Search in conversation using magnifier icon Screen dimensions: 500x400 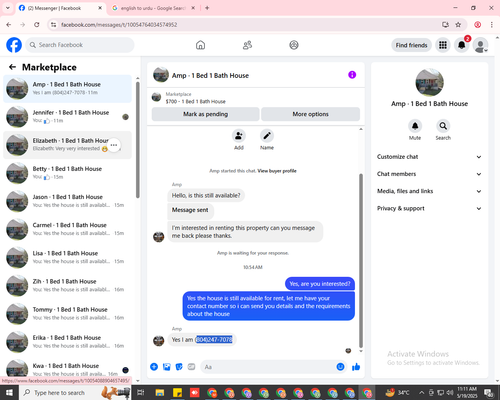pyautogui.click(x=443, y=126)
